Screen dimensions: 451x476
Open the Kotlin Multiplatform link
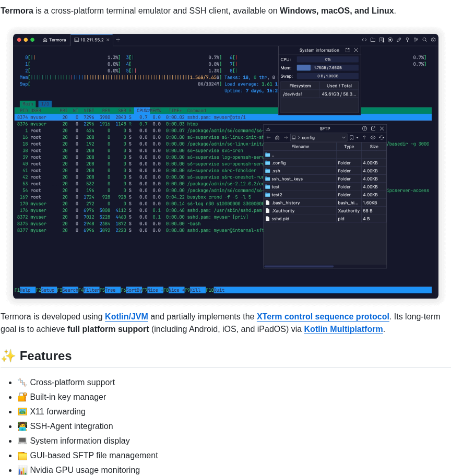(x=343, y=329)
